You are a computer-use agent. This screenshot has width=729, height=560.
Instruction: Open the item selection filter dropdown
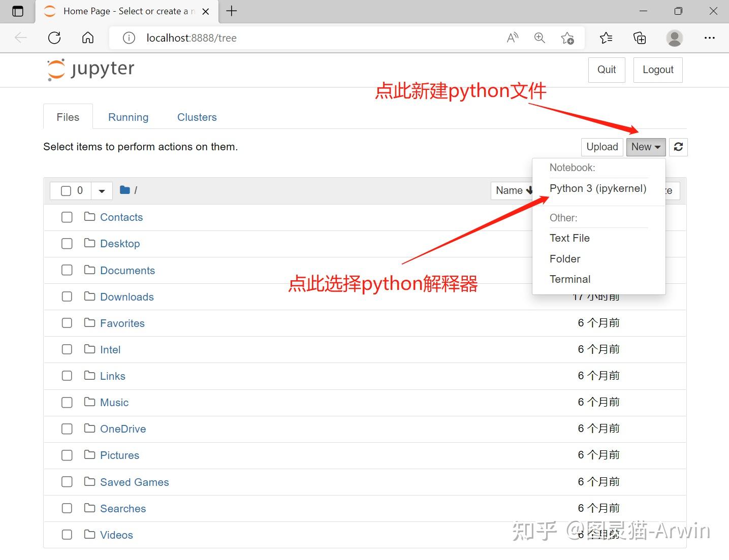(102, 190)
